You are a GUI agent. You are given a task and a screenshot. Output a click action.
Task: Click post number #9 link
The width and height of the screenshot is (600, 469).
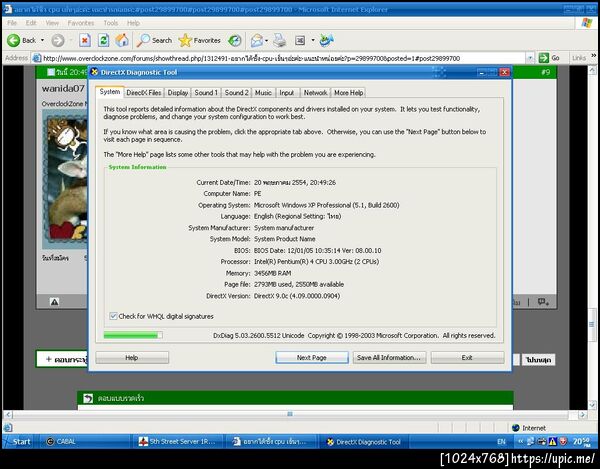tap(545, 72)
